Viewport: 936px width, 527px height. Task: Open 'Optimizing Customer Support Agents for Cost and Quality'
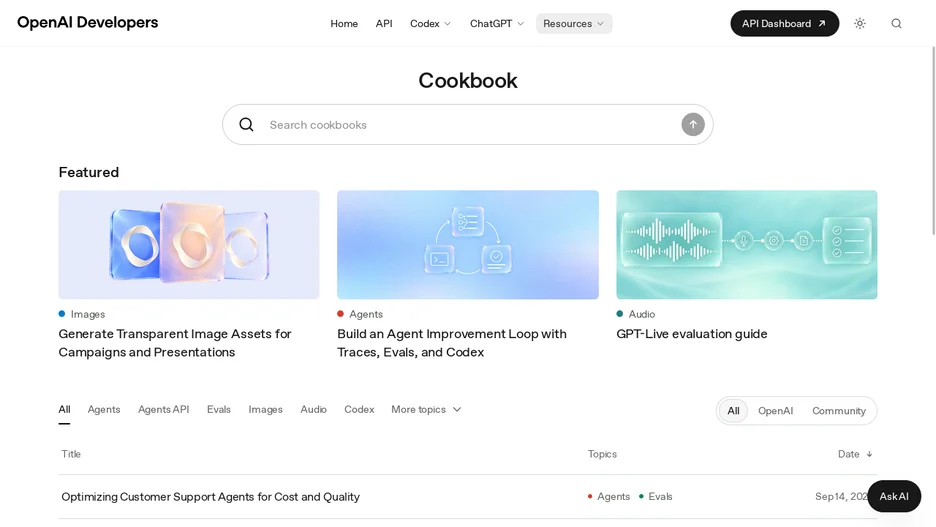pyautogui.click(x=211, y=497)
